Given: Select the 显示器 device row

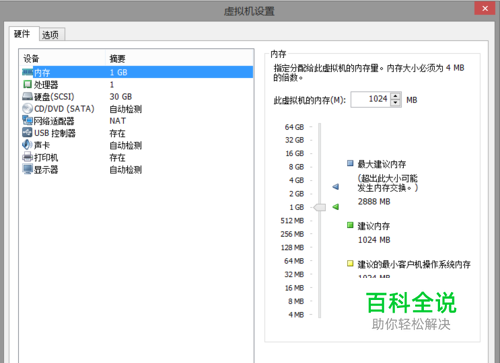Looking at the screenshot, I should [137, 169].
